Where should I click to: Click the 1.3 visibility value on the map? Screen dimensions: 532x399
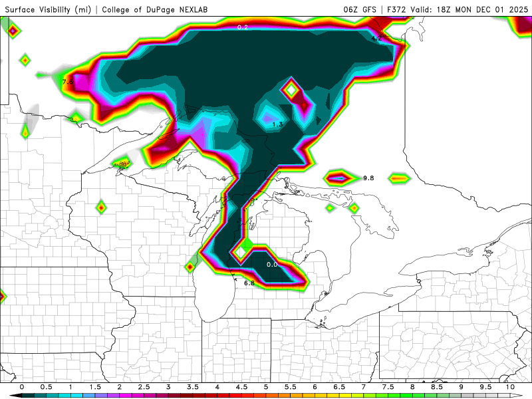click(x=277, y=124)
